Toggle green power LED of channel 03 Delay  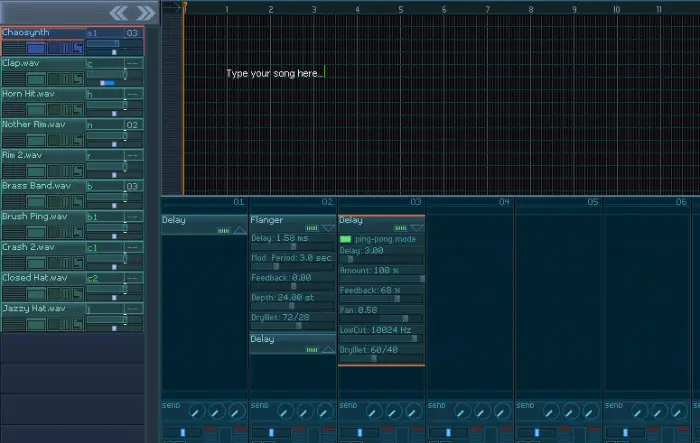tap(400, 228)
